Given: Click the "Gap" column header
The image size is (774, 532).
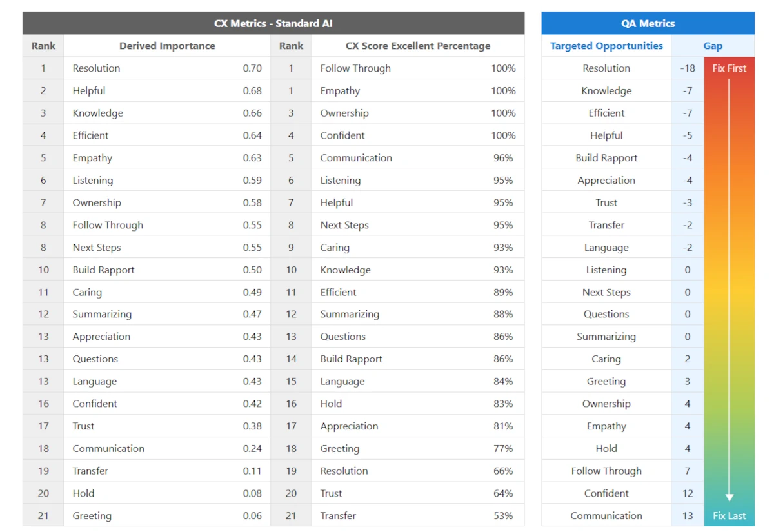Looking at the screenshot, I should [713, 46].
